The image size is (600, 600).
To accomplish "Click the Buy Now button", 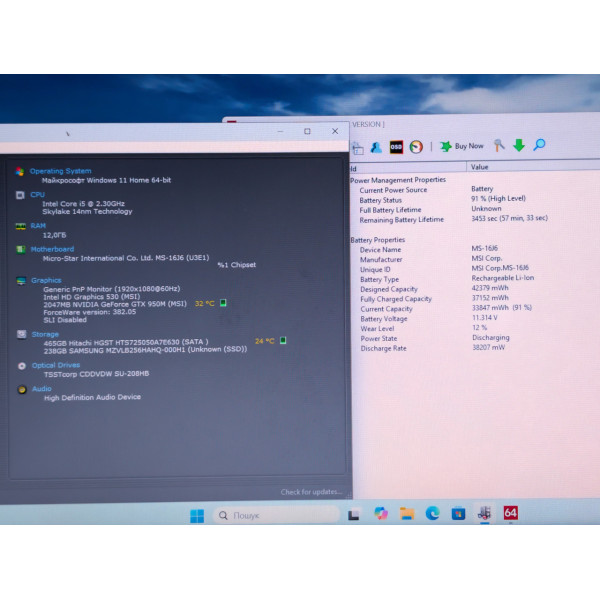I will click(462, 146).
